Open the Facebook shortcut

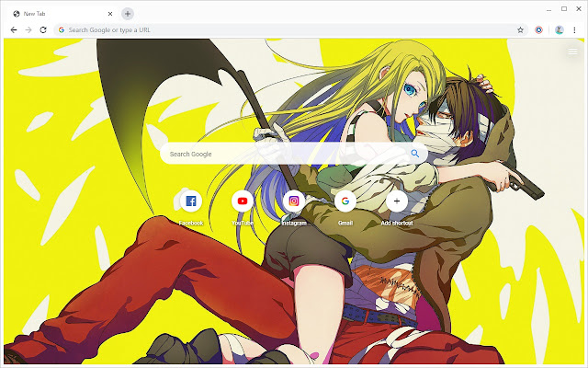pyautogui.click(x=191, y=201)
